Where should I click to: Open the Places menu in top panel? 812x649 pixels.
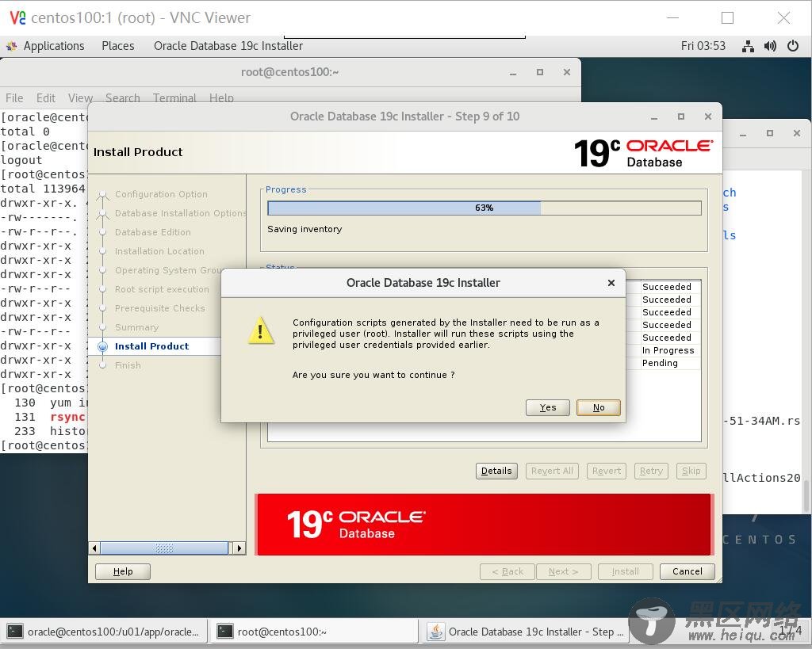(x=118, y=46)
